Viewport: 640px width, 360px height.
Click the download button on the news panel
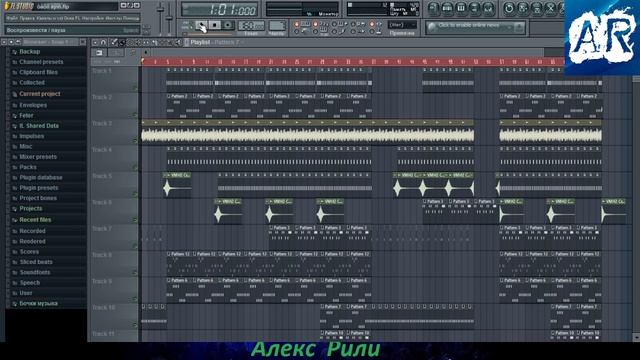coord(519,27)
